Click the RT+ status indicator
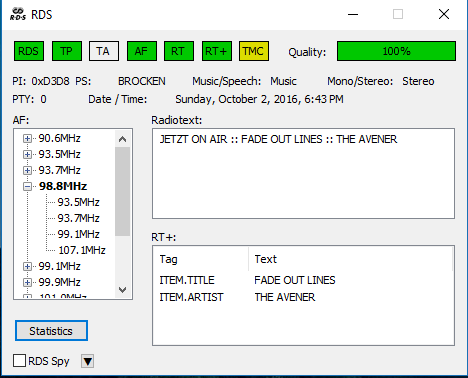Image resolution: width=468 pixels, height=378 pixels. [217, 51]
